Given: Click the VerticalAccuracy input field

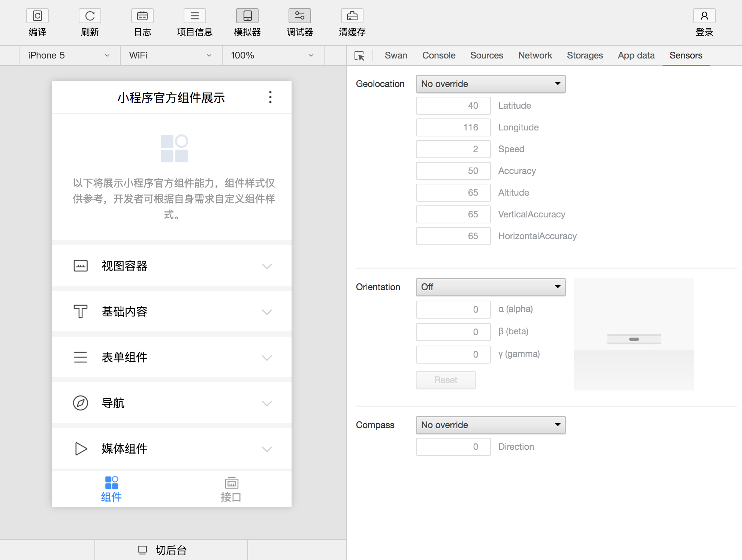Looking at the screenshot, I should pos(453,214).
